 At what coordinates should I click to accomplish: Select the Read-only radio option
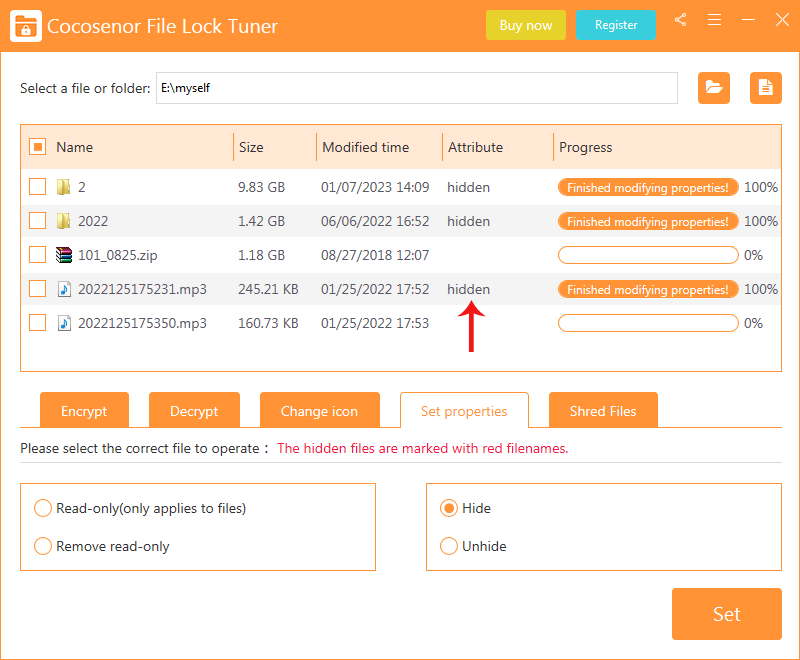[x=43, y=508]
